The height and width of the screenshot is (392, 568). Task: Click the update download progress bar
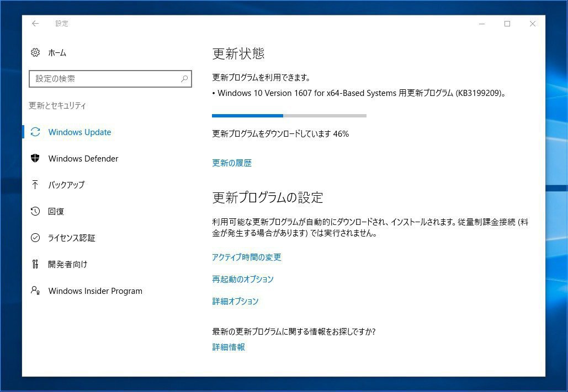point(289,116)
